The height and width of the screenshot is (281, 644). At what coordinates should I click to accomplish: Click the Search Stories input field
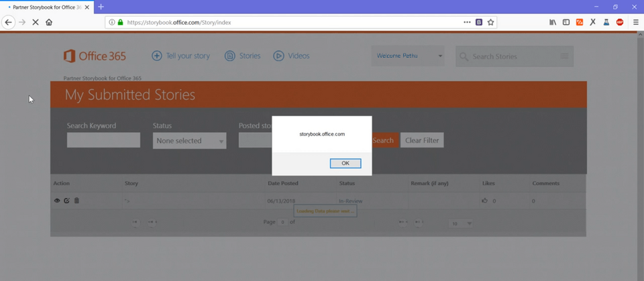[514, 56]
